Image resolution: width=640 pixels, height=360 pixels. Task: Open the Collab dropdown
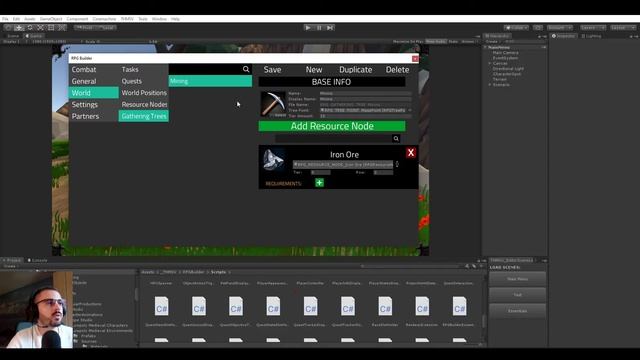click(516, 27)
